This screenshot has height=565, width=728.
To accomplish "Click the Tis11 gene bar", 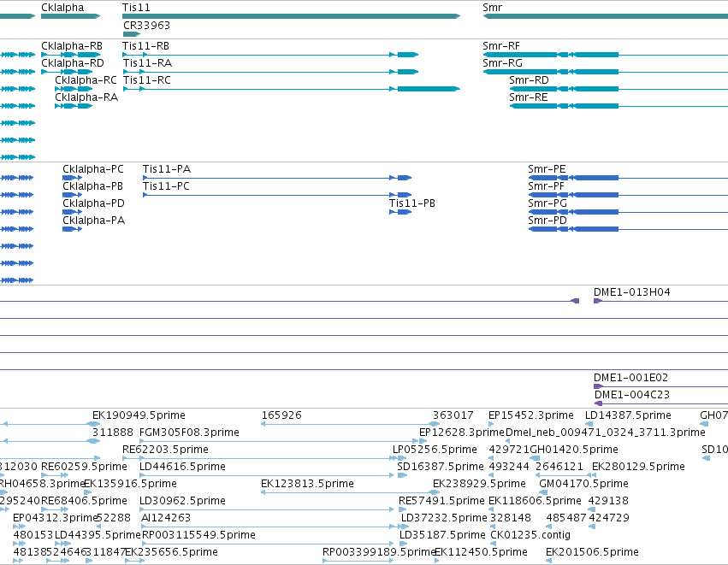I will (x=291, y=16).
